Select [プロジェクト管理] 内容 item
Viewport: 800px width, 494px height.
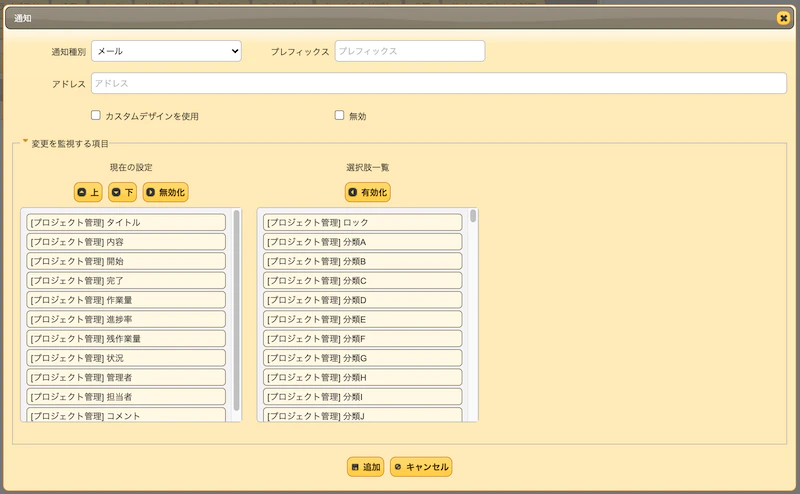126,242
